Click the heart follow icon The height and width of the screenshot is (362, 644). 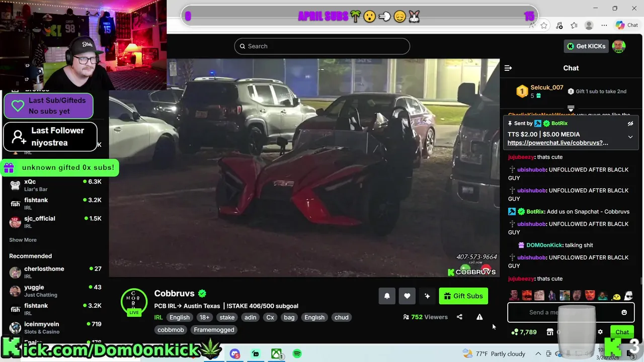click(x=407, y=296)
